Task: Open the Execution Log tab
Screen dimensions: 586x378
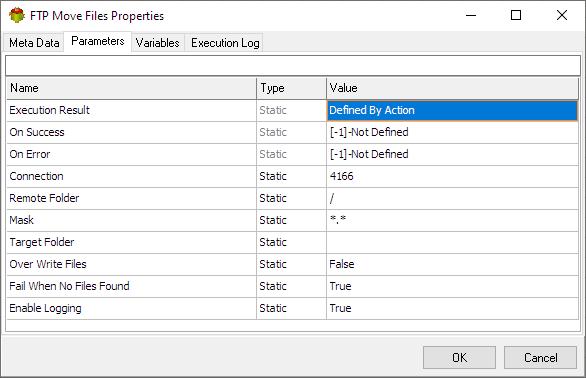Action: tap(225, 43)
